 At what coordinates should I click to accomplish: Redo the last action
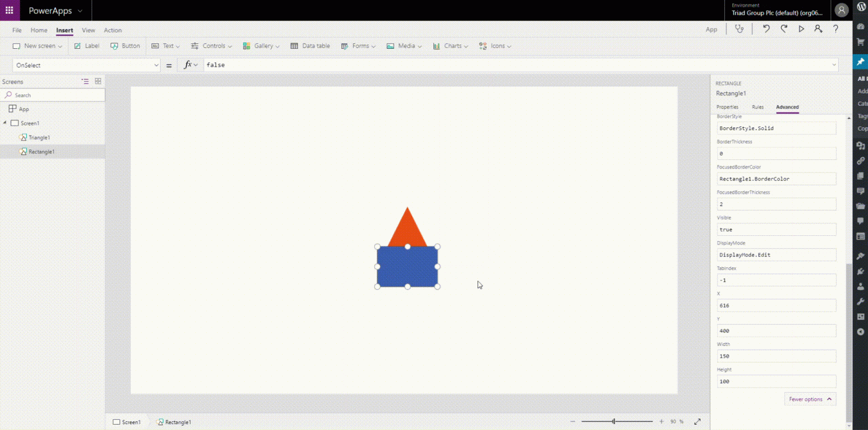pos(784,29)
